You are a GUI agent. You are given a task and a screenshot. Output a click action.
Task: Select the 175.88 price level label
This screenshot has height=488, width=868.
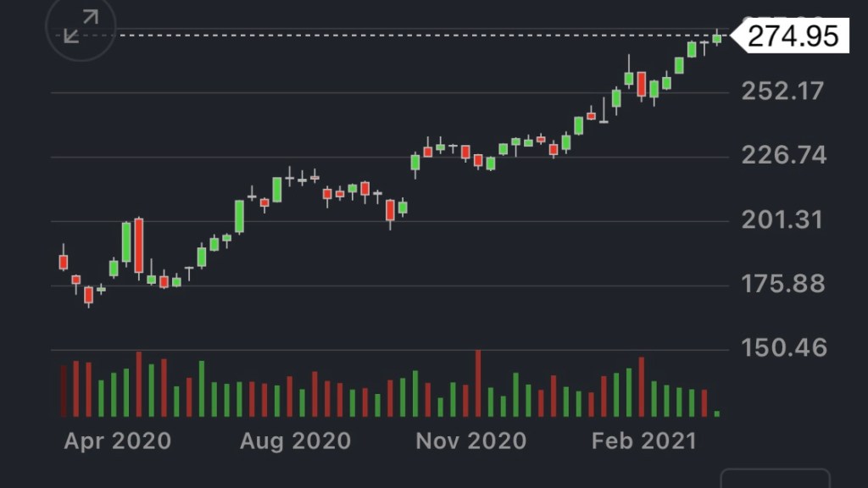[782, 284]
